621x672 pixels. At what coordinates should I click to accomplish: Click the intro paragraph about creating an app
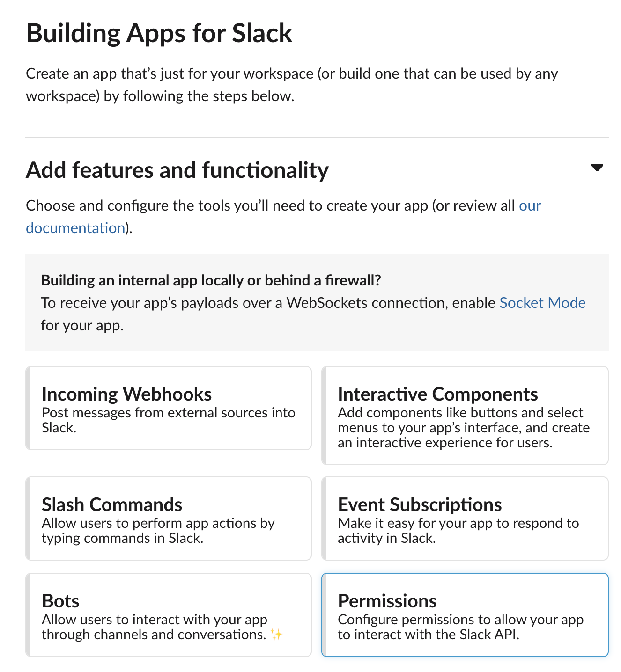point(291,85)
